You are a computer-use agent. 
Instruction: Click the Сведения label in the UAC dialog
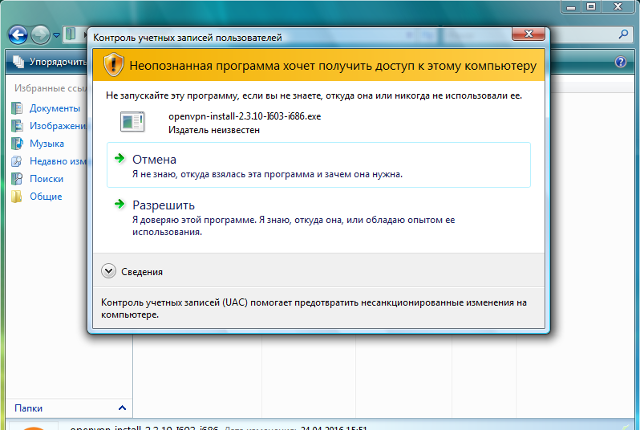point(142,272)
